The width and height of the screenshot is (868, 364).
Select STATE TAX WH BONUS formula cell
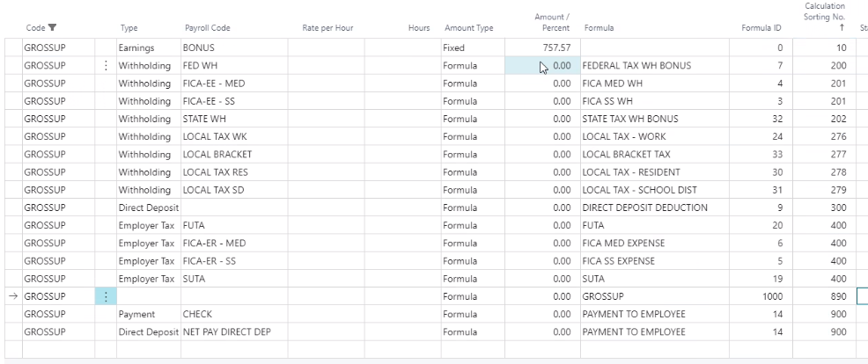click(654, 119)
